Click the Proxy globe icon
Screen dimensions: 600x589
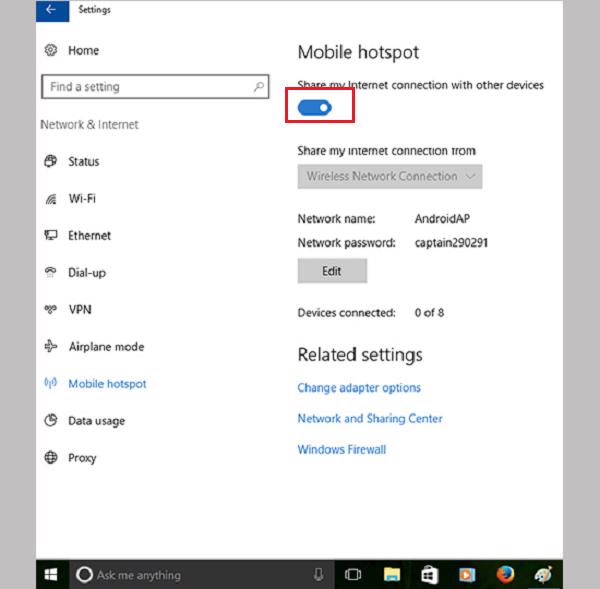pyautogui.click(x=50, y=458)
